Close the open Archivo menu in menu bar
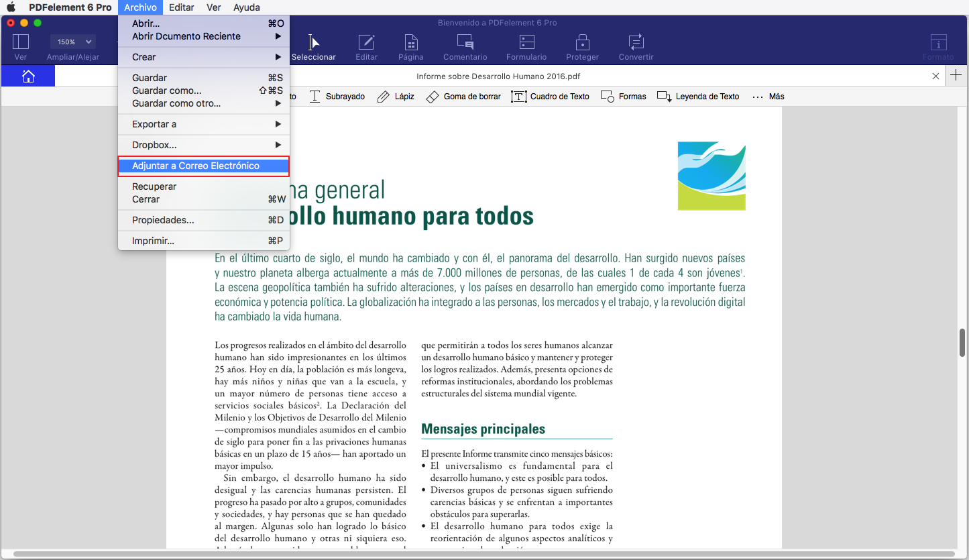 [x=140, y=7]
